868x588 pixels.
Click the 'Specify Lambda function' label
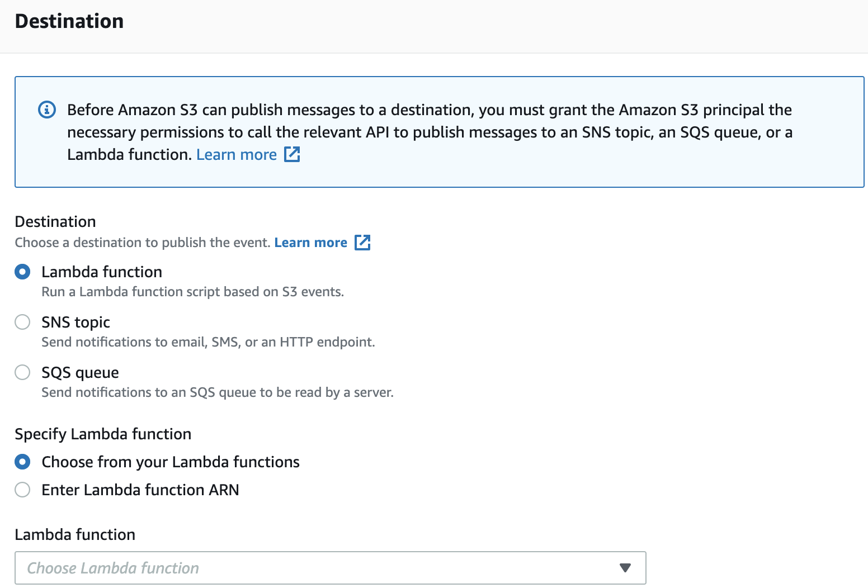pyautogui.click(x=103, y=434)
